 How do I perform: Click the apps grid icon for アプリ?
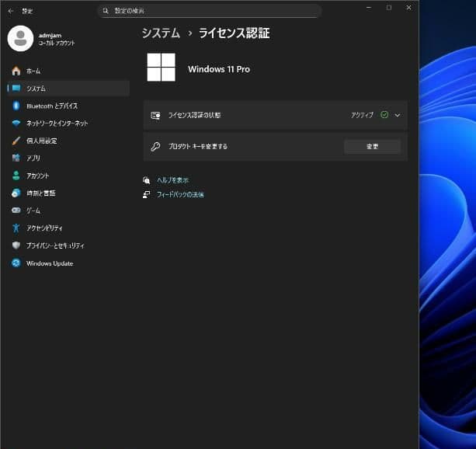pyautogui.click(x=16, y=158)
